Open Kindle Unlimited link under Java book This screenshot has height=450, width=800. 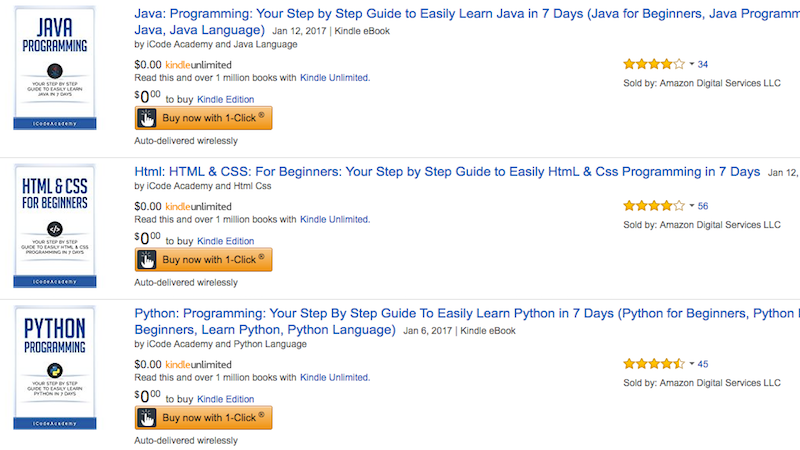click(x=335, y=78)
